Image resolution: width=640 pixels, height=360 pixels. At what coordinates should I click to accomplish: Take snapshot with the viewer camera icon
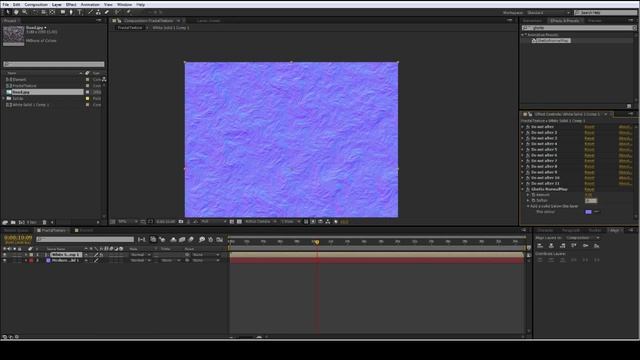tap(181, 222)
